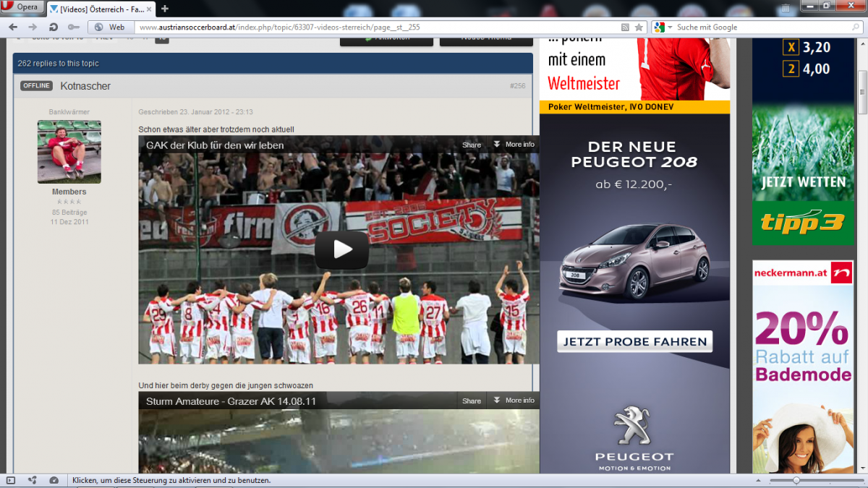Click the Bankiwärmer rank title
868x488 pixels.
[69, 112]
